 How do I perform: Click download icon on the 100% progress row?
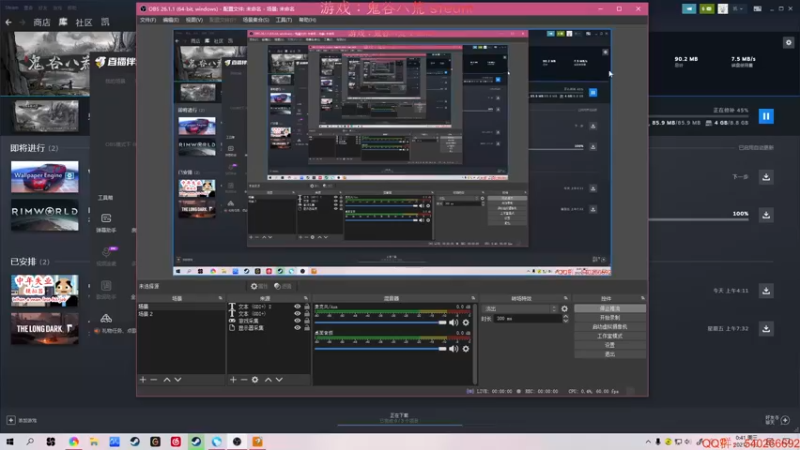[766, 215]
